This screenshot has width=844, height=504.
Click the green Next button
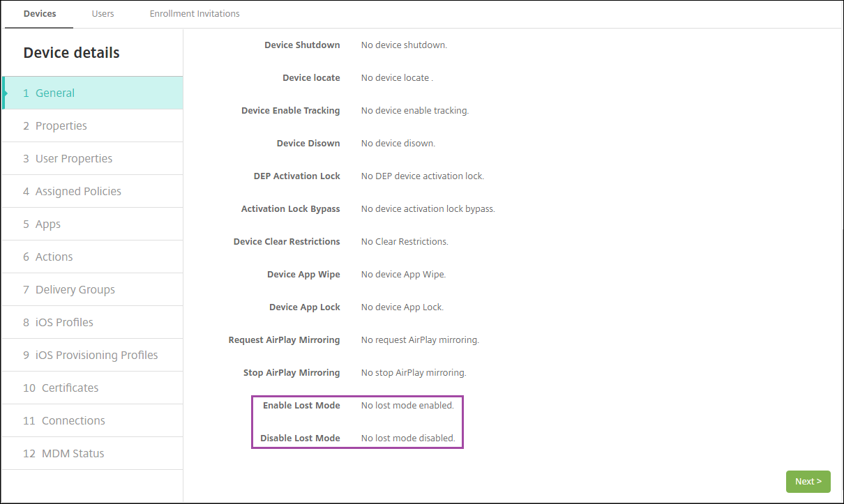coord(808,481)
